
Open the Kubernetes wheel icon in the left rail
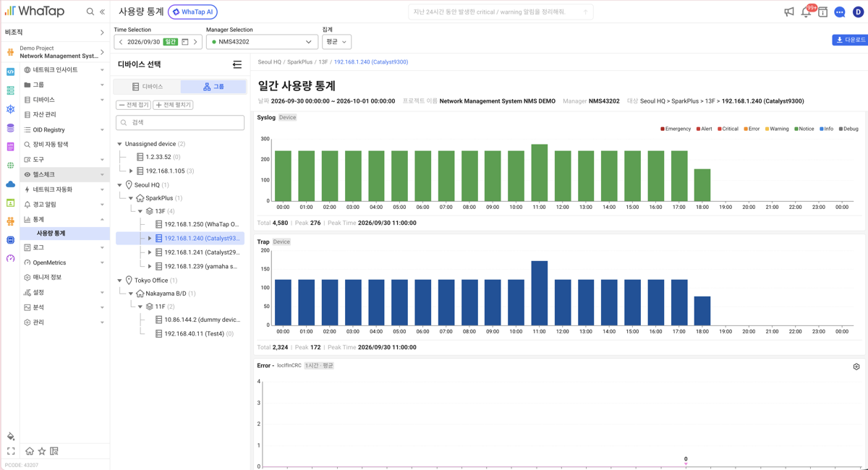coord(10,109)
